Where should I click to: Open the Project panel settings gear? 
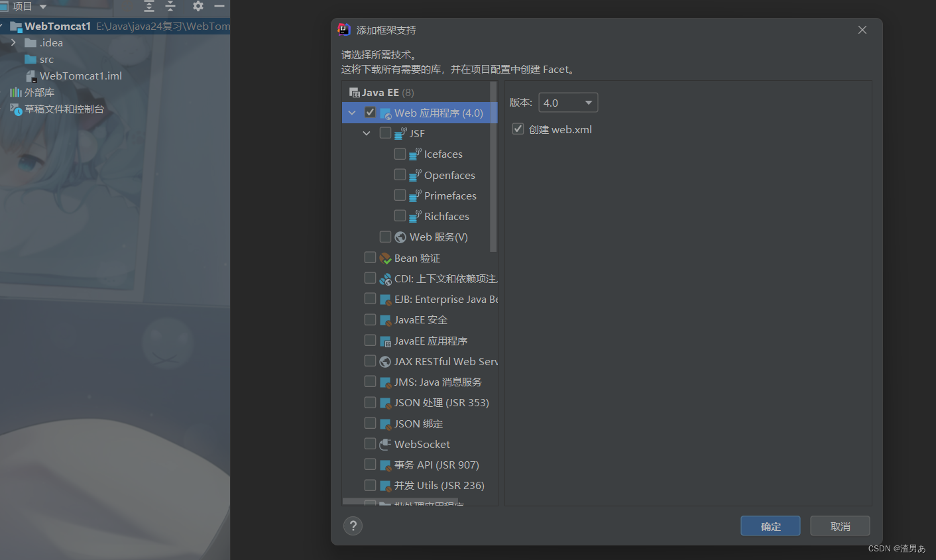pyautogui.click(x=198, y=6)
